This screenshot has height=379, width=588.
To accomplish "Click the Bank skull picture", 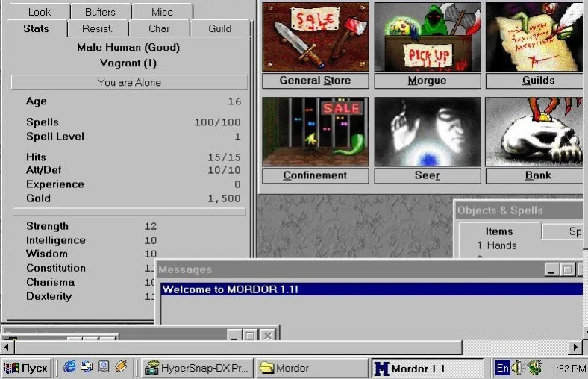I will 536,131.
